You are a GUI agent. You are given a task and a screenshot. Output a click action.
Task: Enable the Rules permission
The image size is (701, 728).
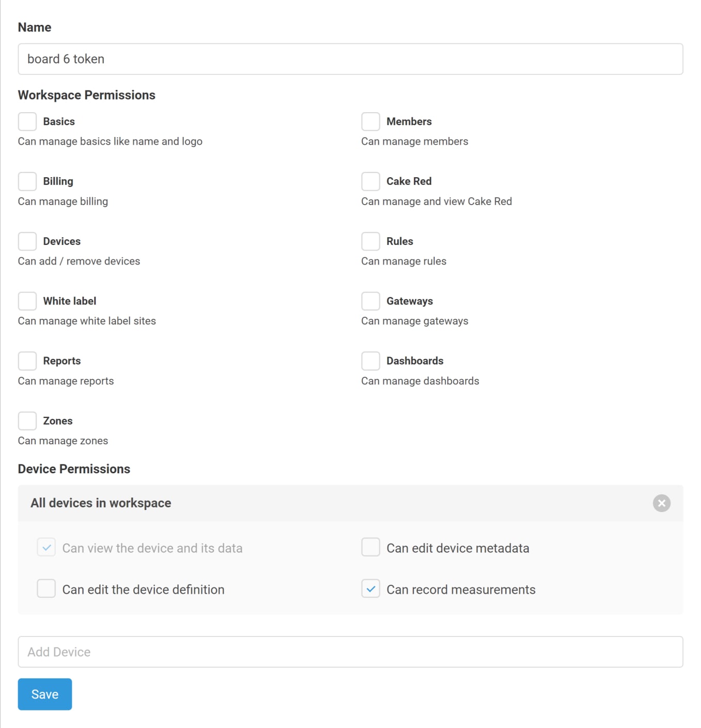[370, 241]
